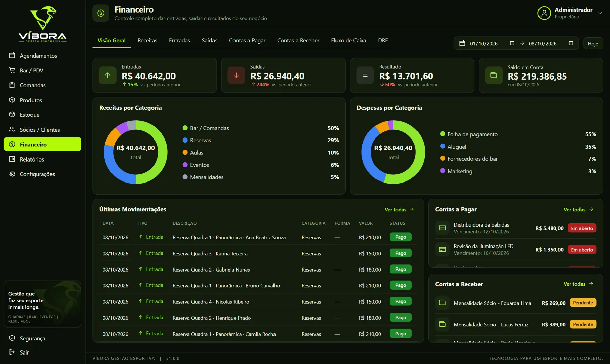Click the Configurações gear icon
Image resolution: width=610 pixels, height=364 pixels.
12,174
